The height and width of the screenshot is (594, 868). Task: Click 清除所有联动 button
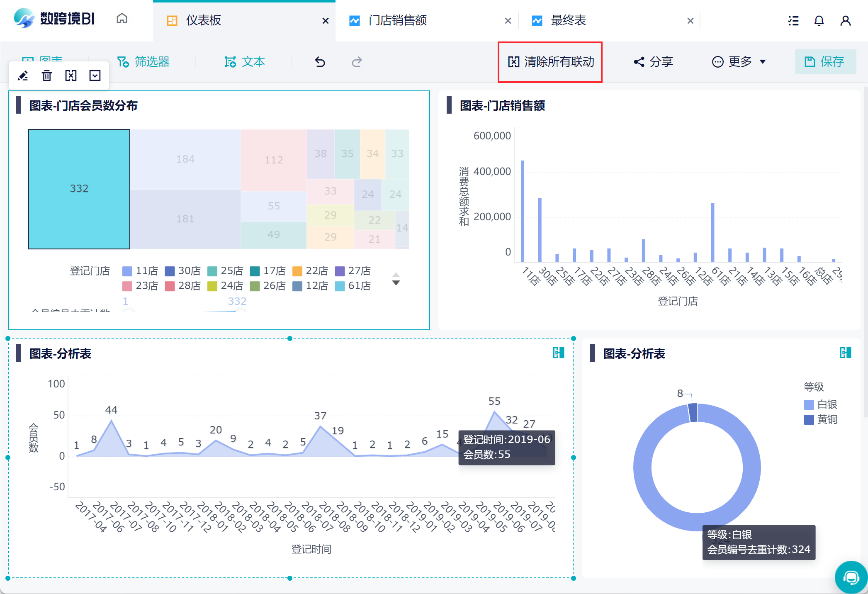pos(550,62)
